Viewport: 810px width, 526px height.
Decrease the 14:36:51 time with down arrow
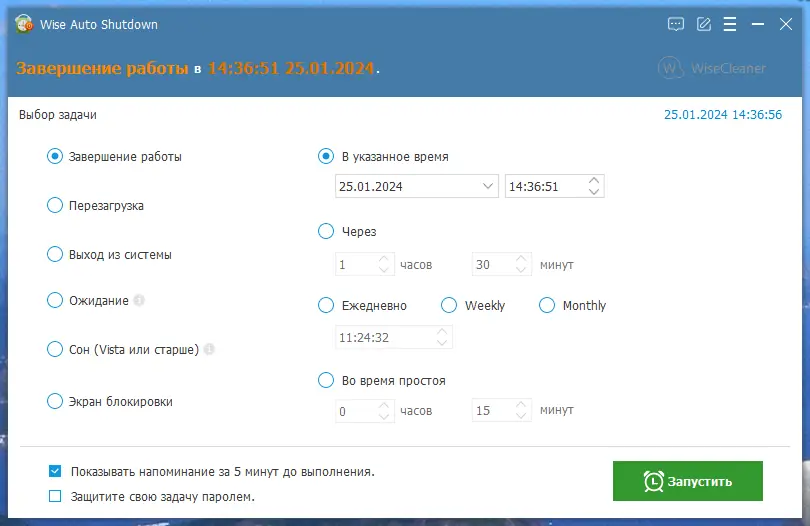594,191
